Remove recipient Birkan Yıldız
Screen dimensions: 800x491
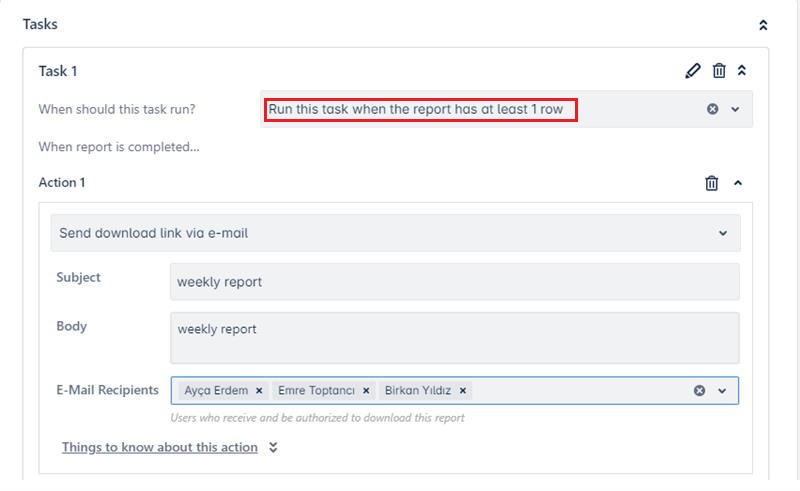[x=463, y=390]
